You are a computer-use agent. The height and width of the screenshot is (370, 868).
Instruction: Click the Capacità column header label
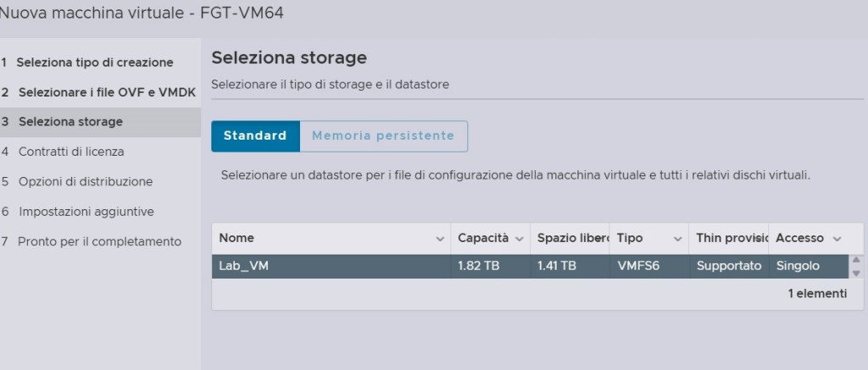coord(483,238)
